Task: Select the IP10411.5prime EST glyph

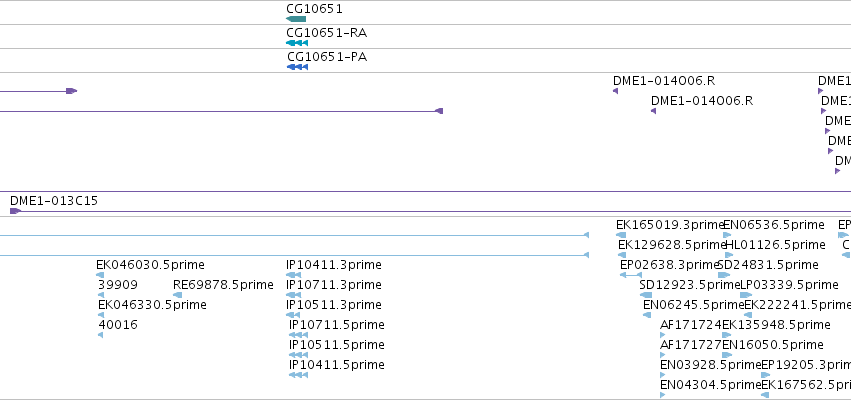Action: (x=298, y=374)
